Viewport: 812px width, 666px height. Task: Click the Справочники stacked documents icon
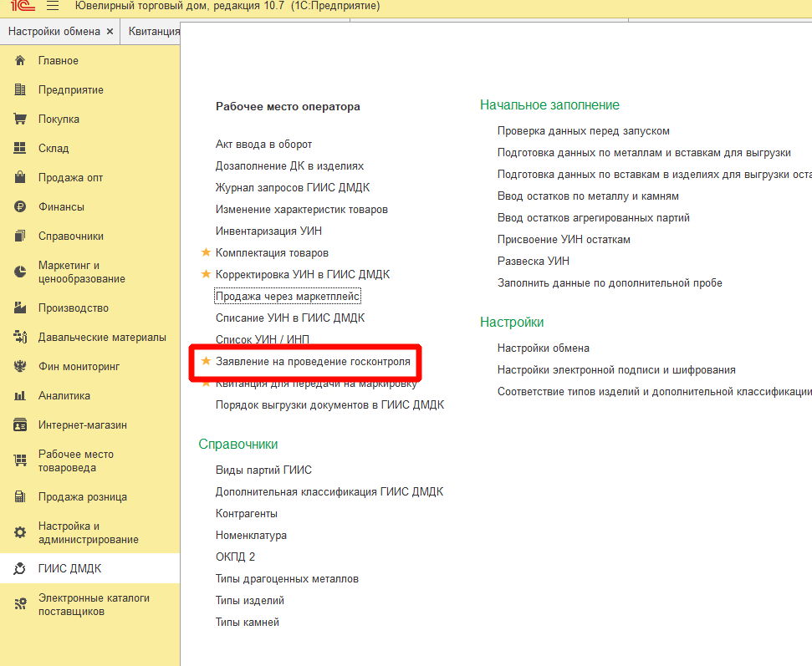20,236
